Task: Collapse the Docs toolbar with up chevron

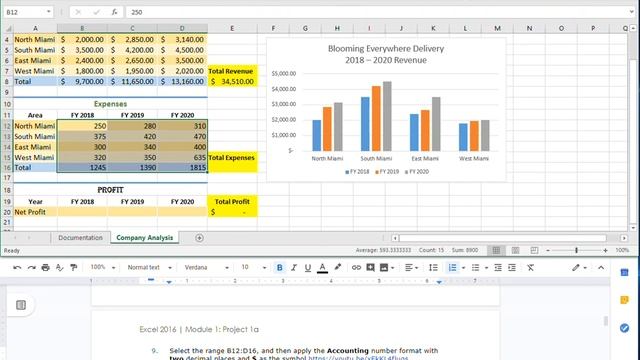Action: (x=601, y=268)
